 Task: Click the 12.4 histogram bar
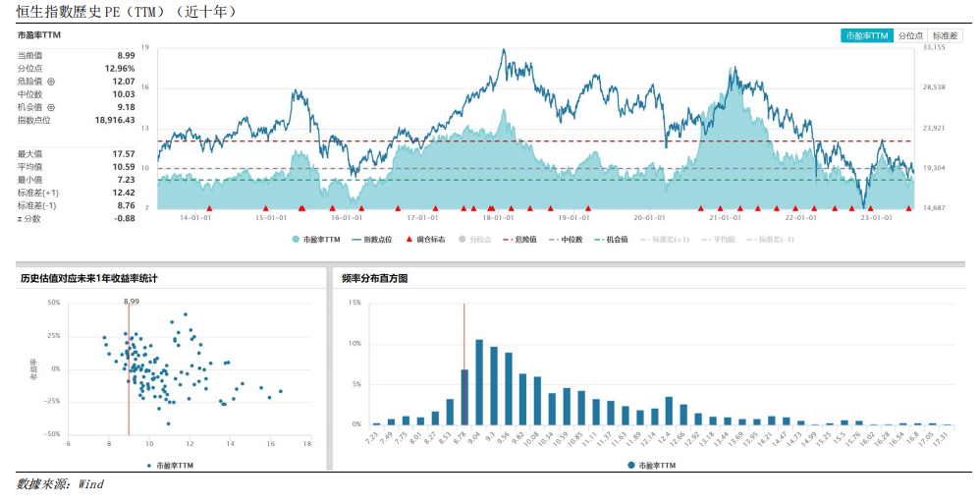point(669,411)
